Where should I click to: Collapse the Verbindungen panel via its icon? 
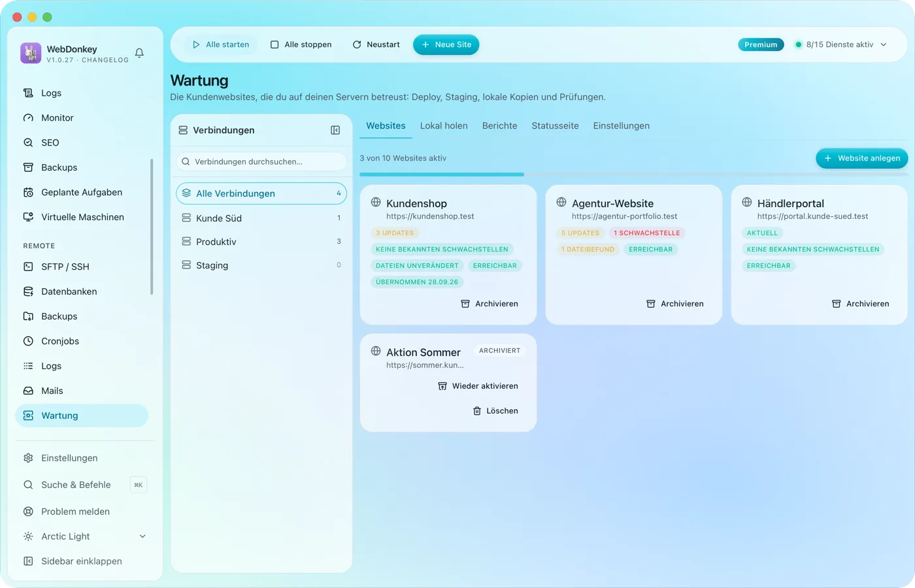335,130
